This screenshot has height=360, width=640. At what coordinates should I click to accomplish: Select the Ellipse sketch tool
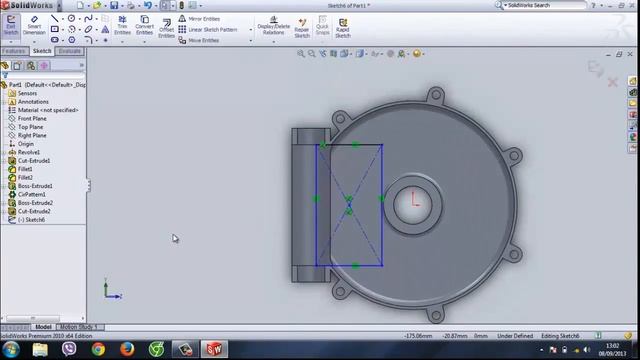(88, 29)
